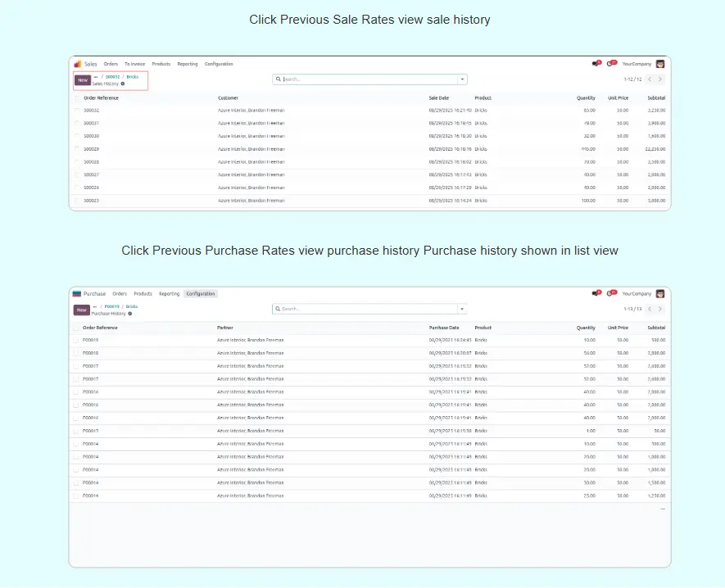Open the activities clock icon in the Sales header

(x=610, y=64)
